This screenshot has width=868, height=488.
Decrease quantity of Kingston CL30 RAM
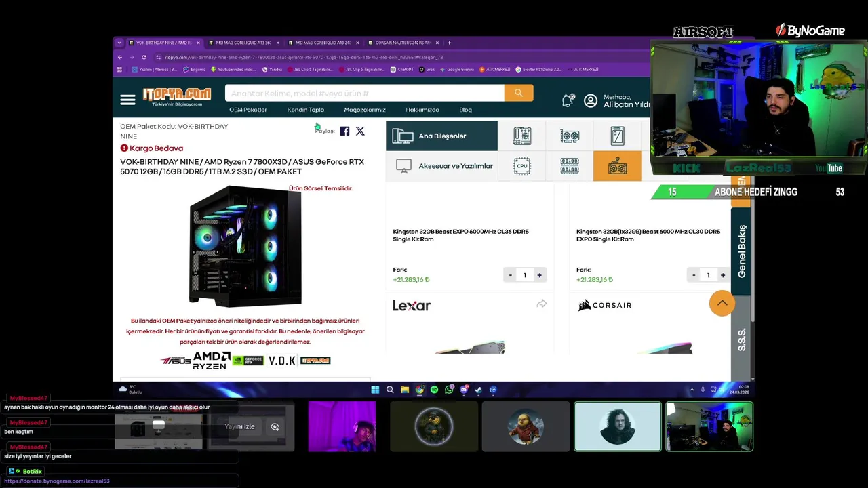693,275
